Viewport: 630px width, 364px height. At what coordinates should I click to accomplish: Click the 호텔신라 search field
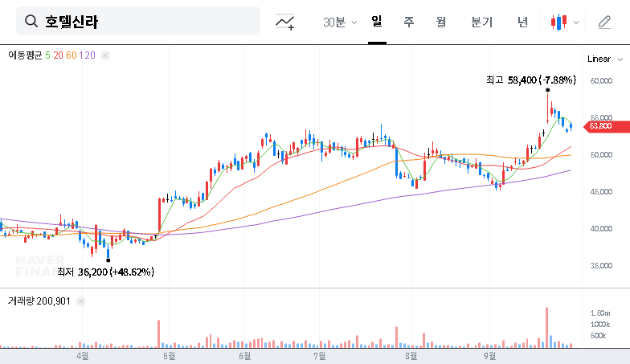(x=138, y=21)
